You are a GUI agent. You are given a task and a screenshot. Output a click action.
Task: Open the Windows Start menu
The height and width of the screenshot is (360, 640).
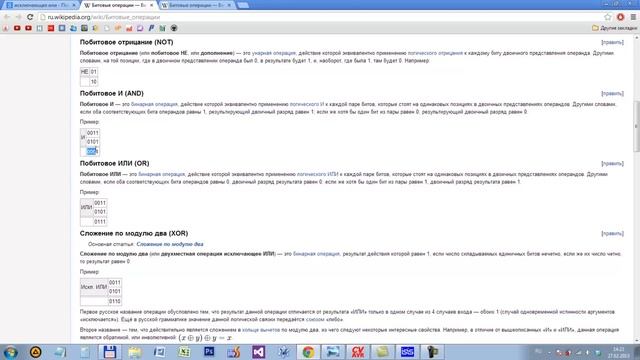[x=10, y=352]
